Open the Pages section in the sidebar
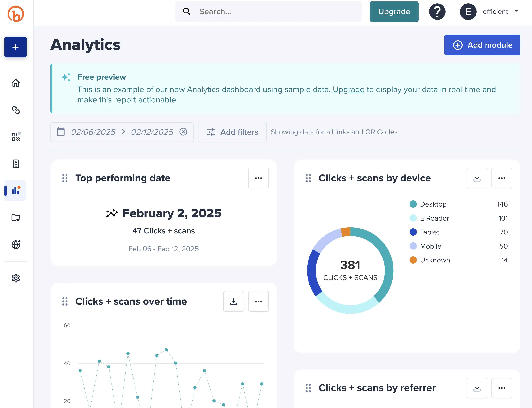532x408 pixels. coord(16,164)
